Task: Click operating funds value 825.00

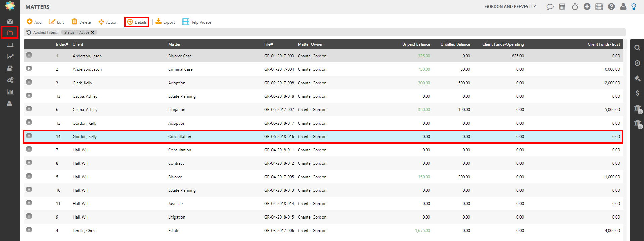Action: tap(518, 56)
